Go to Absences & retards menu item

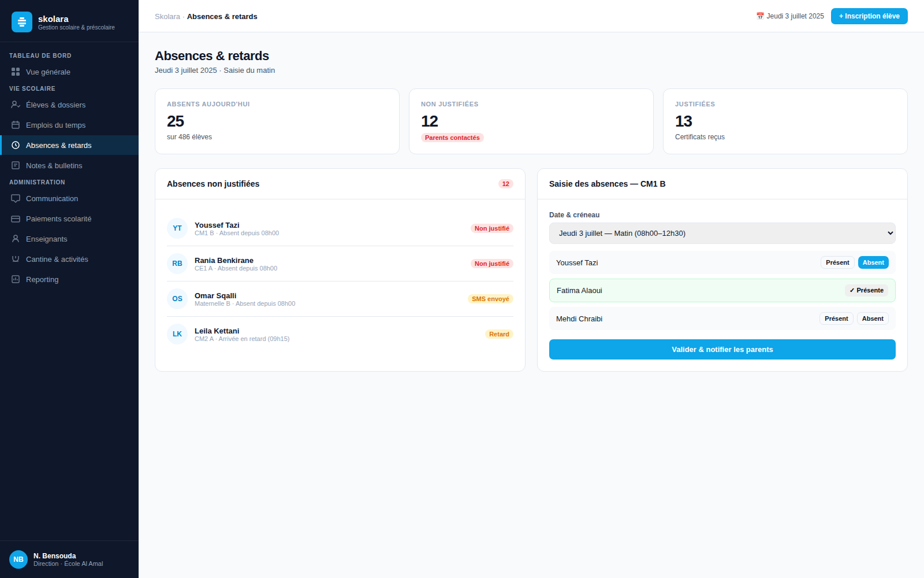click(x=69, y=145)
